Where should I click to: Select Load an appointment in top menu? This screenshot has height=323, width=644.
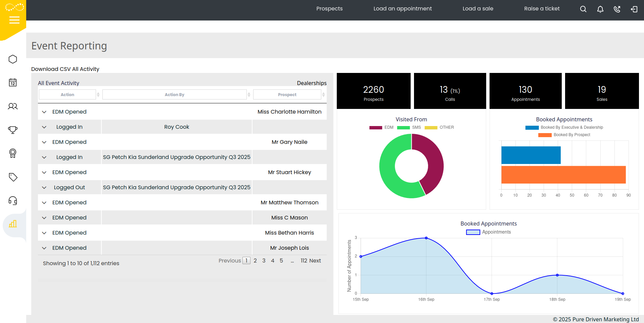point(402,9)
